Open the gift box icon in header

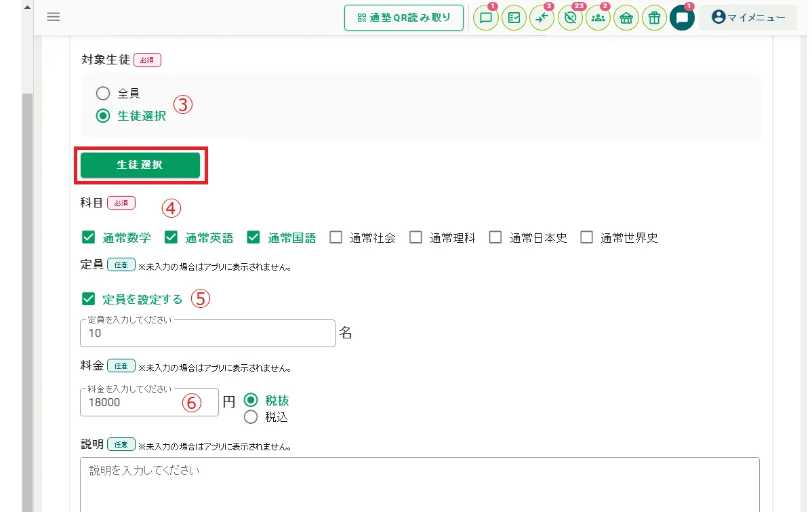pyautogui.click(x=654, y=18)
